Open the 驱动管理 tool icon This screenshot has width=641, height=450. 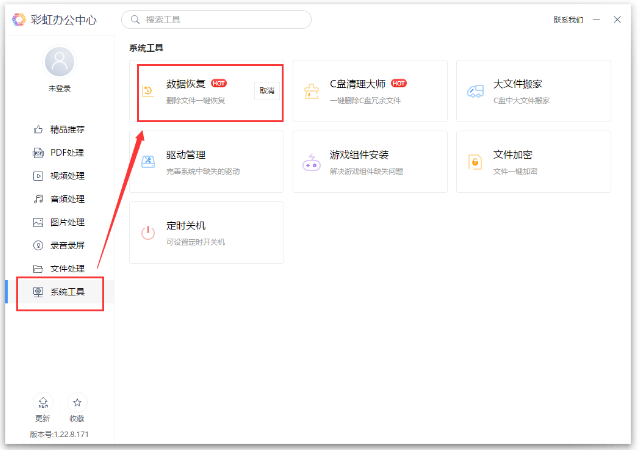pyautogui.click(x=148, y=162)
